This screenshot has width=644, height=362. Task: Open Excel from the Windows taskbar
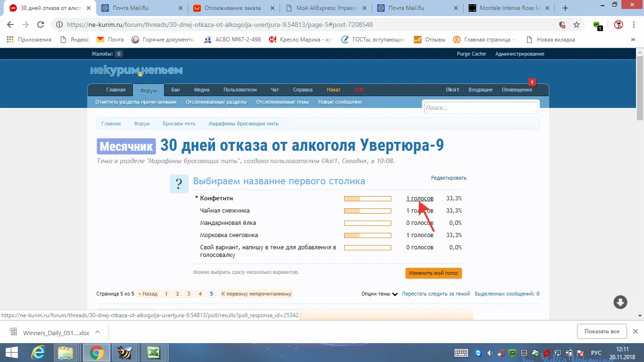(x=153, y=353)
